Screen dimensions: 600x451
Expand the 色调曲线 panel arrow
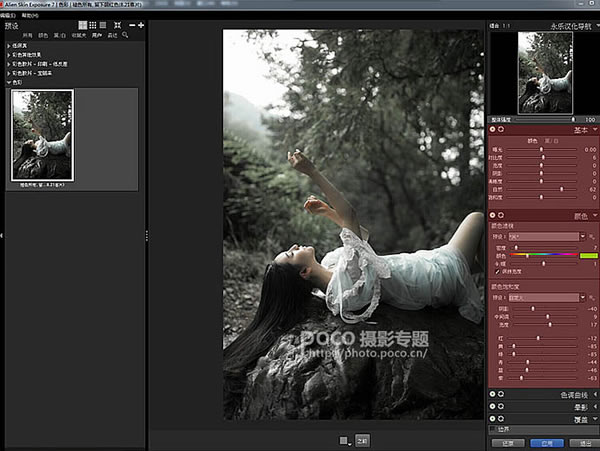coord(595,394)
